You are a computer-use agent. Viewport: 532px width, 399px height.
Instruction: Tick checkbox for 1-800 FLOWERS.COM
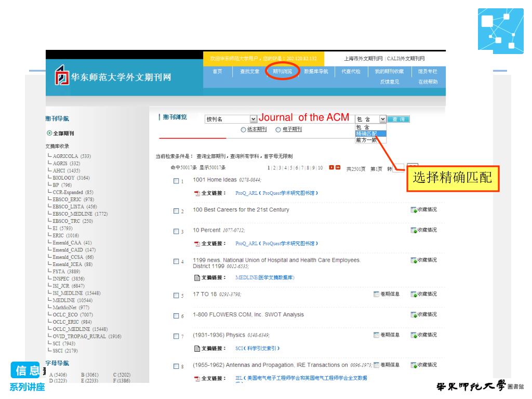[176, 316]
